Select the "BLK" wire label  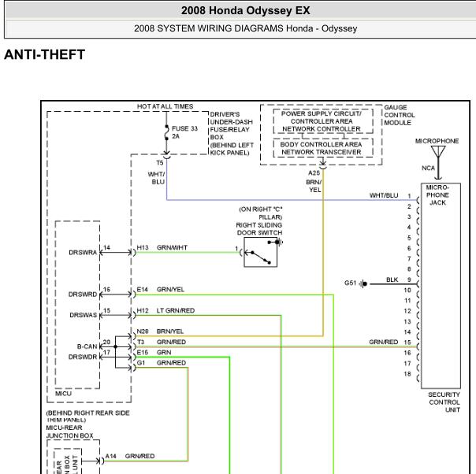(x=392, y=280)
